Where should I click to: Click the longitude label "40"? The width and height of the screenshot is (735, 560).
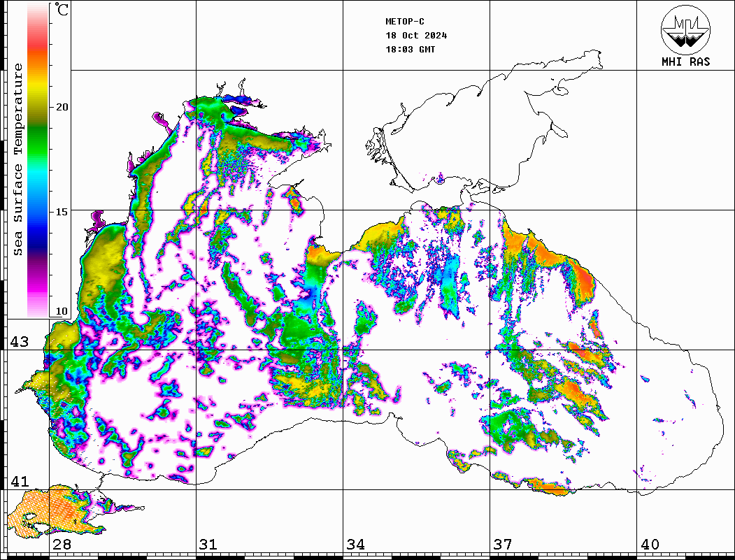point(650,544)
